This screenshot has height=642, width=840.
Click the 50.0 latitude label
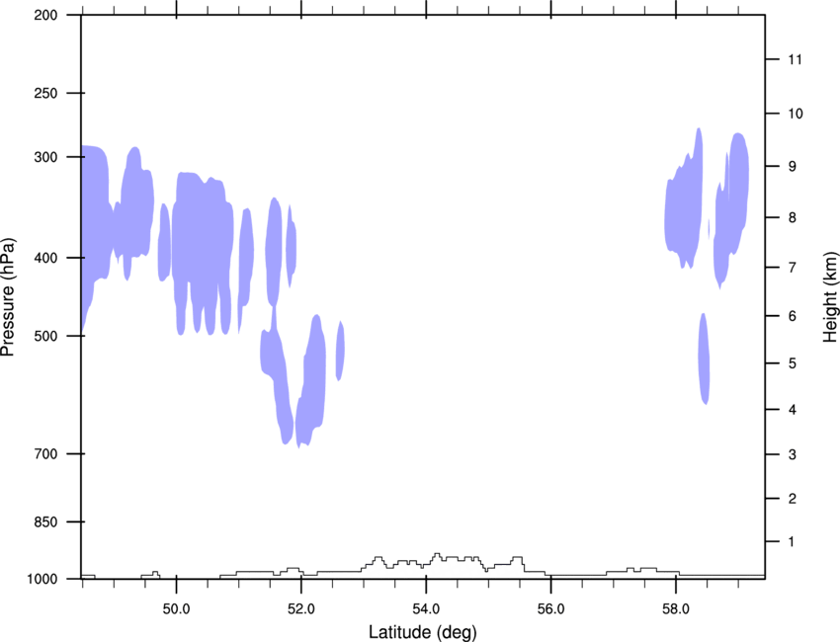pos(176,609)
